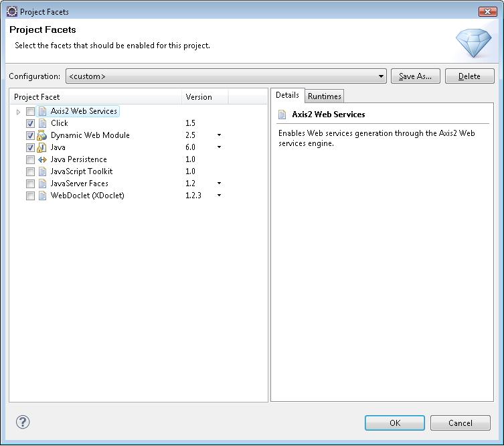Enable the Java Persistence checkbox
This screenshot has width=504, height=446.
pyautogui.click(x=30, y=159)
